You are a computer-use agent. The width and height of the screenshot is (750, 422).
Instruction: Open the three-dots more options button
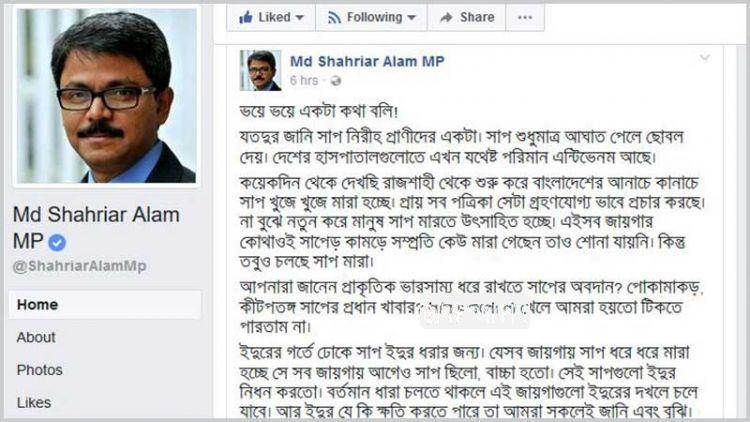click(525, 18)
